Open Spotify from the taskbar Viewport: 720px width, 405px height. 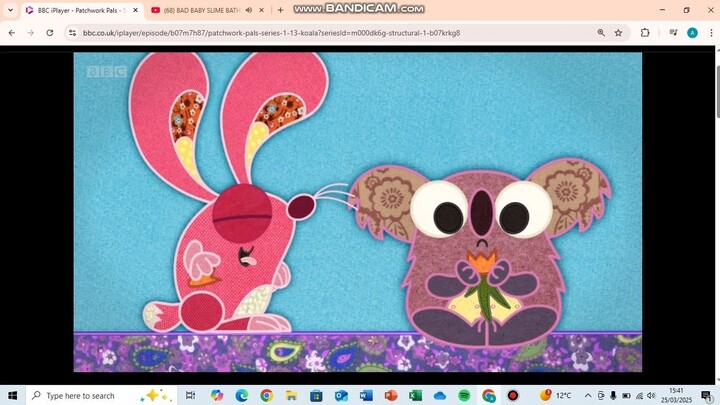point(464,395)
